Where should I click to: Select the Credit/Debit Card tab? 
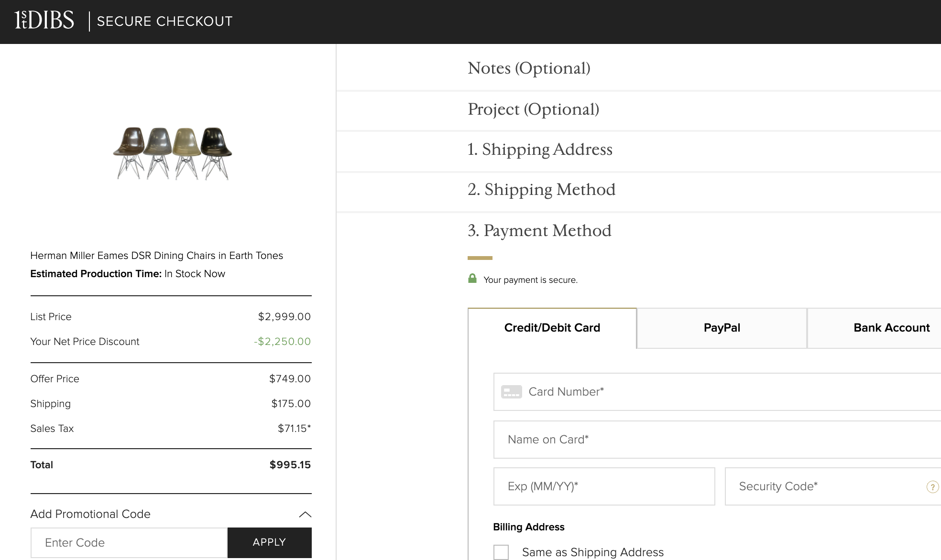(552, 328)
